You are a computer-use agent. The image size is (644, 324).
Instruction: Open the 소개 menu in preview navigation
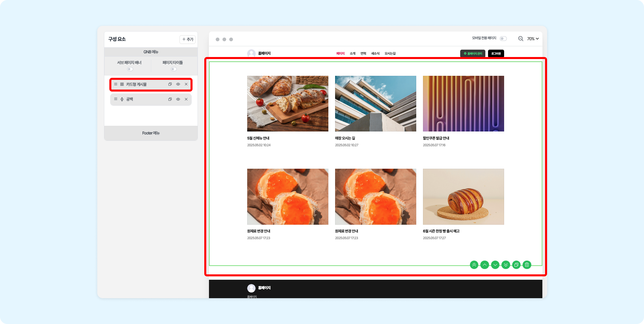point(353,54)
